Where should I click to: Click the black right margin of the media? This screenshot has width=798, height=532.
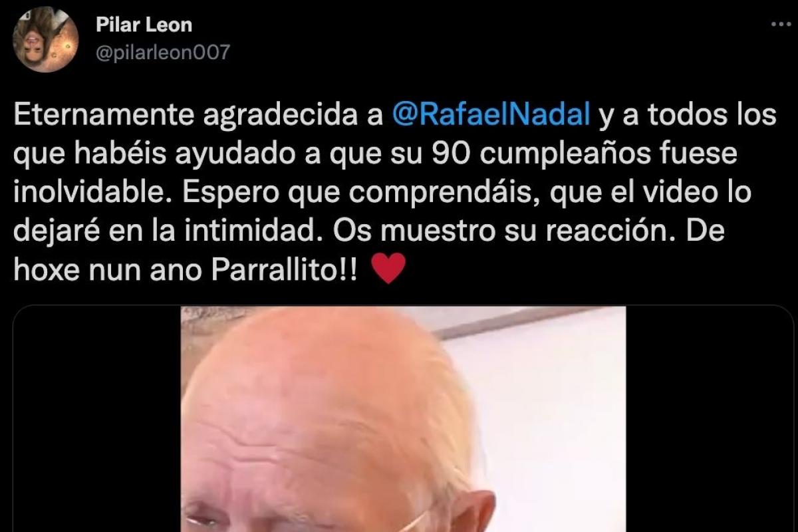click(710, 419)
